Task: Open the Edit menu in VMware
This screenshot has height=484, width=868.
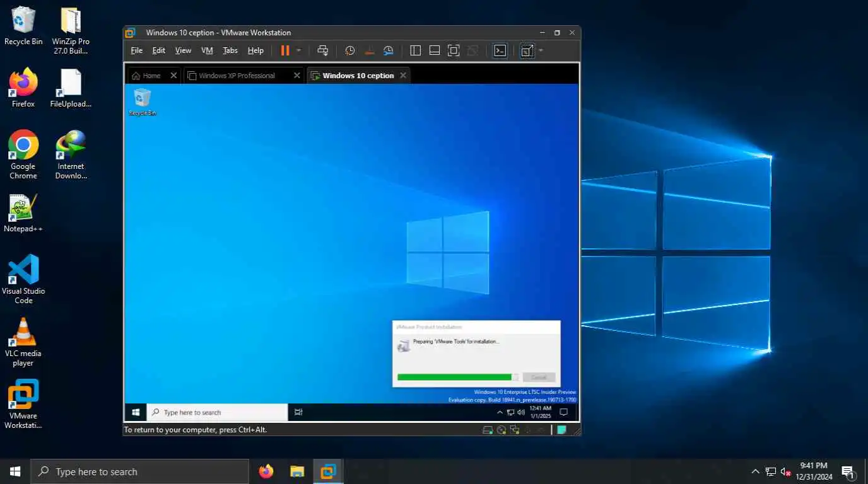Action: [159, 50]
